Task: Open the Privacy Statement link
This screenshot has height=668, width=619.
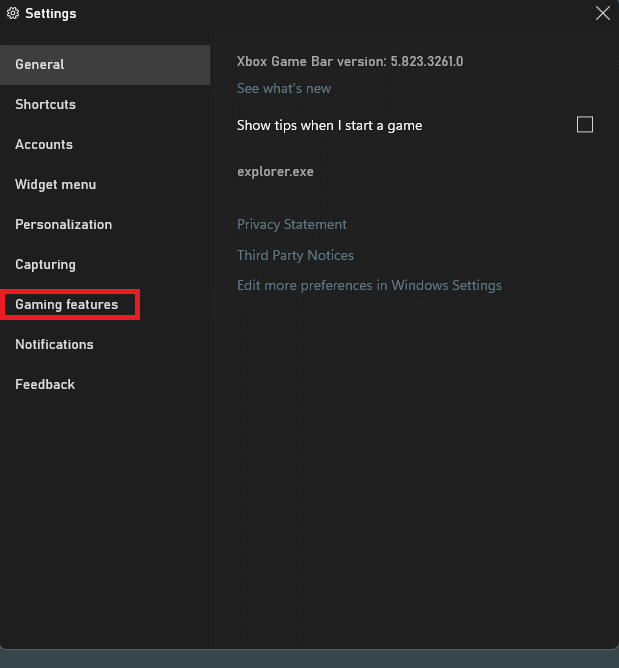Action: click(292, 225)
